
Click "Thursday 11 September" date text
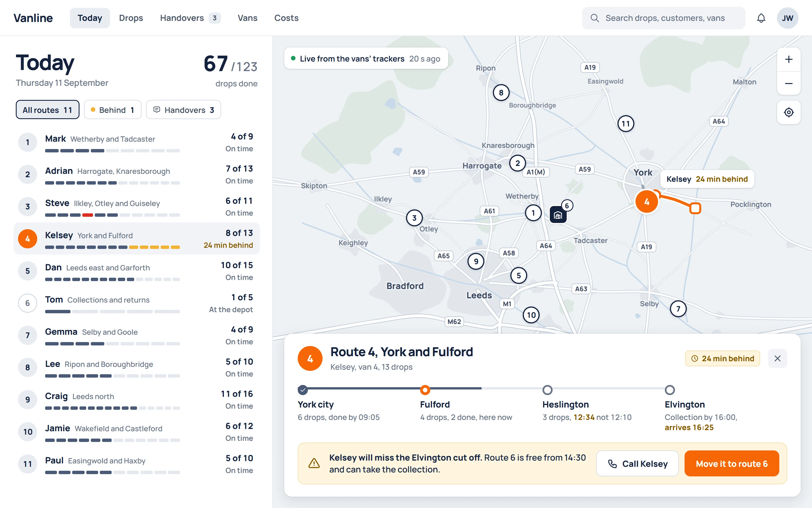[62, 83]
